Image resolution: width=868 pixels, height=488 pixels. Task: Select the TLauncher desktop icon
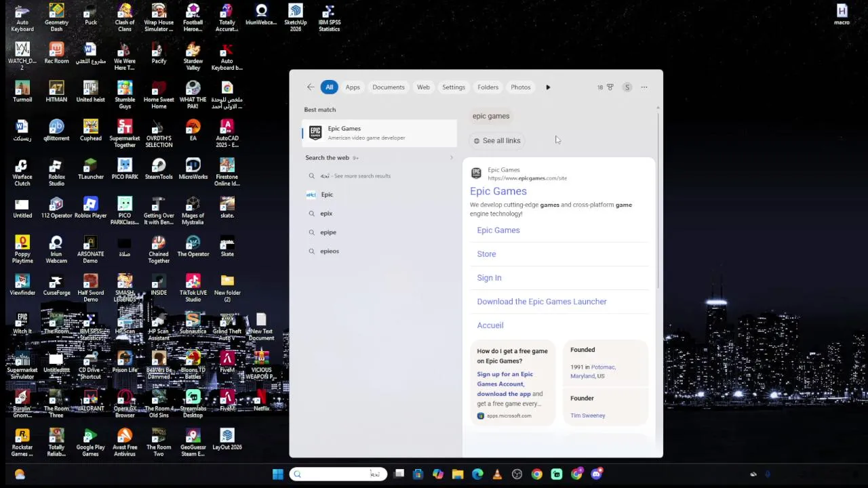[91, 169]
